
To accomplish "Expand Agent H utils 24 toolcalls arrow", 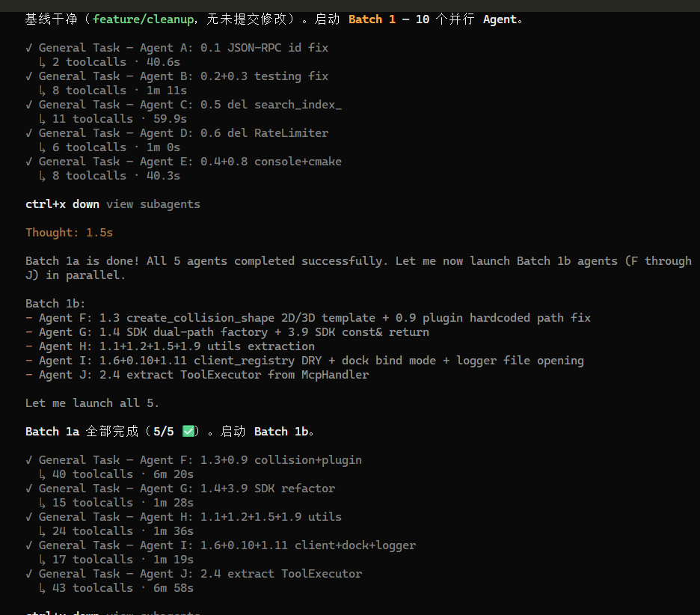I will click(x=43, y=531).
